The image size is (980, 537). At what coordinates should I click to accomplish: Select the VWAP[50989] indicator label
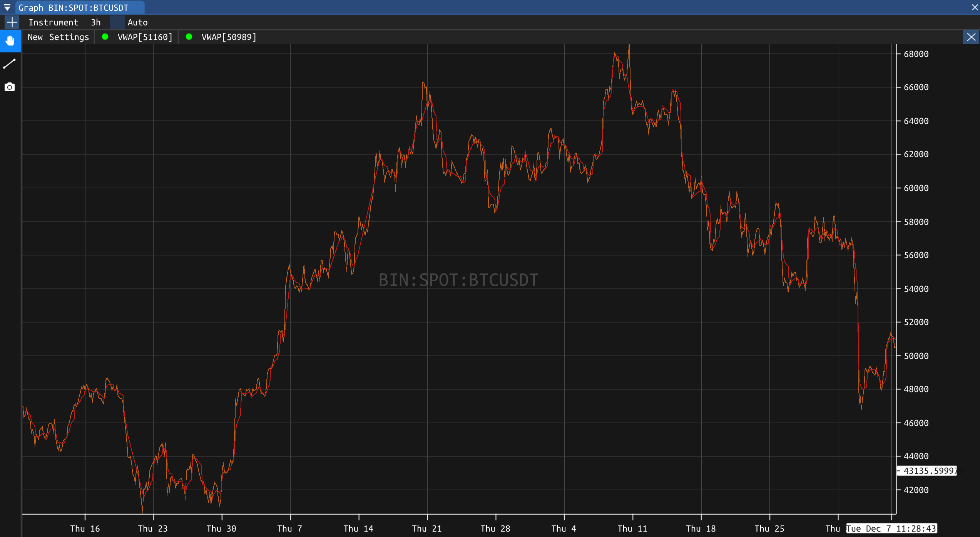[229, 37]
